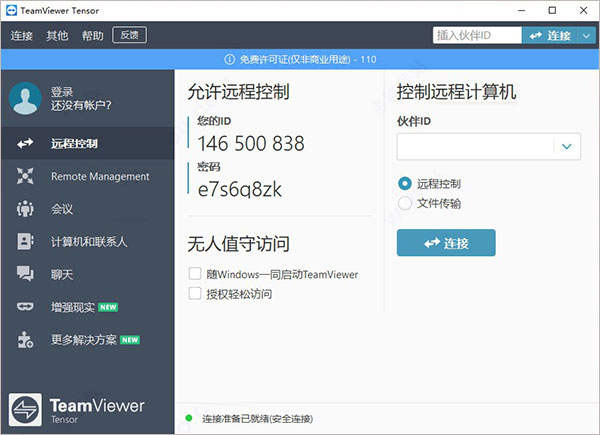Click the green connection status indicator

click(189, 418)
